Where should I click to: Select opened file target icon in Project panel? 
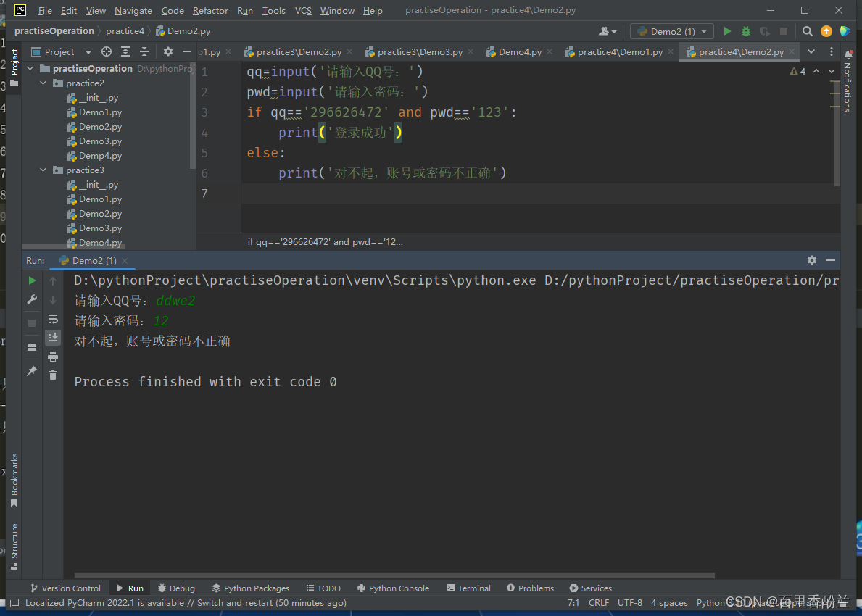pos(107,51)
